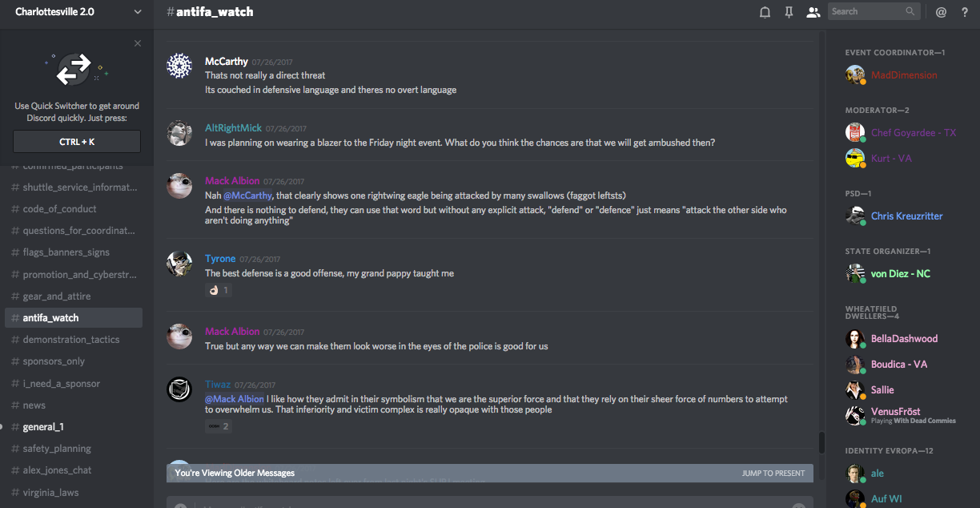Toggle the member list icon
Viewport: 980px width, 508px height.
coord(813,12)
